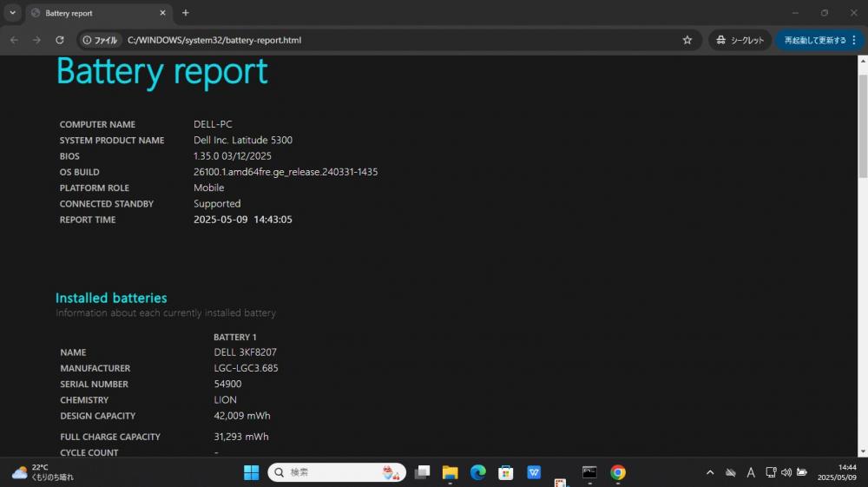This screenshot has width=868, height=487.
Task: Select the battery name DELL 3KF8207
Action: 246,352
